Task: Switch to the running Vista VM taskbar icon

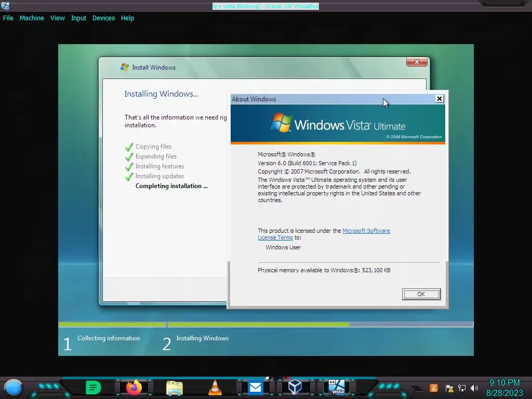Action: (x=336, y=387)
